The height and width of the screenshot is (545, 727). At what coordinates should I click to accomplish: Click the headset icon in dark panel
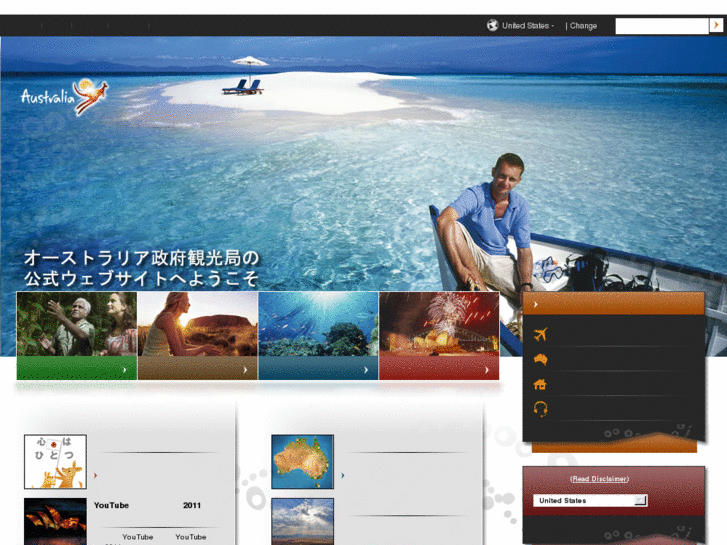540,409
